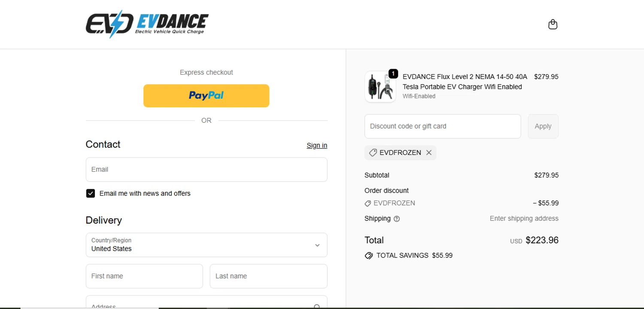Click the tag icon in EVDFROZEN chip

pos(373,153)
